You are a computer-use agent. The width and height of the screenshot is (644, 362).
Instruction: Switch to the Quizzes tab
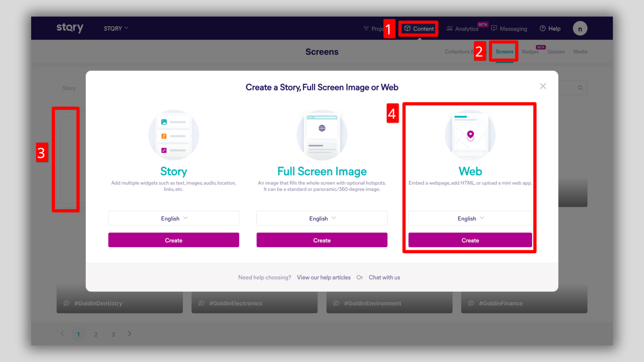(x=556, y=52)
